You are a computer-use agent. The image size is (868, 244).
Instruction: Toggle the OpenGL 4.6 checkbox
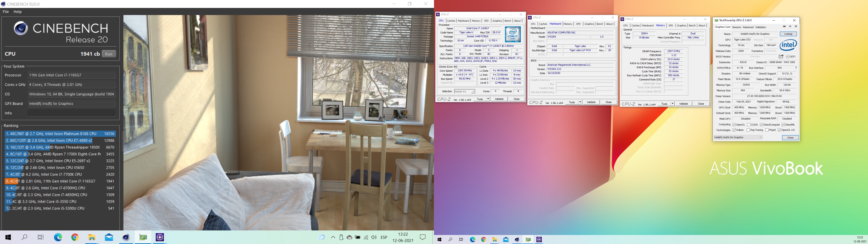point(779,130)
